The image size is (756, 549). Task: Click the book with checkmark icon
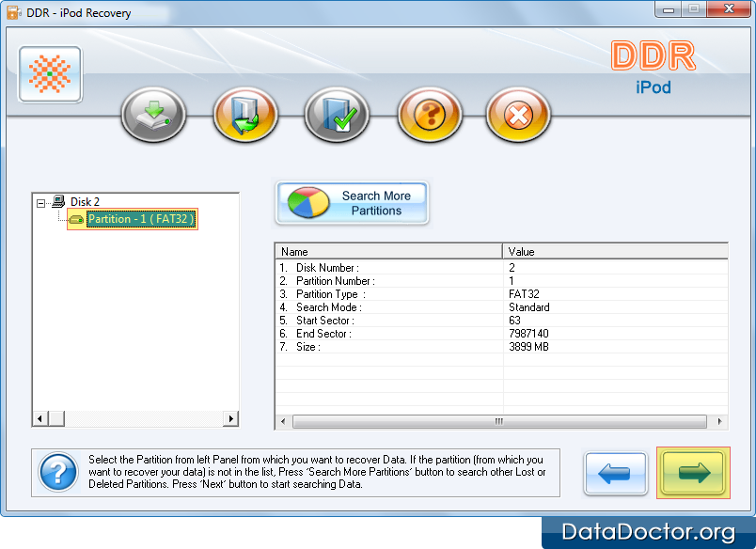pyautogui.click(x=337, y=115)
